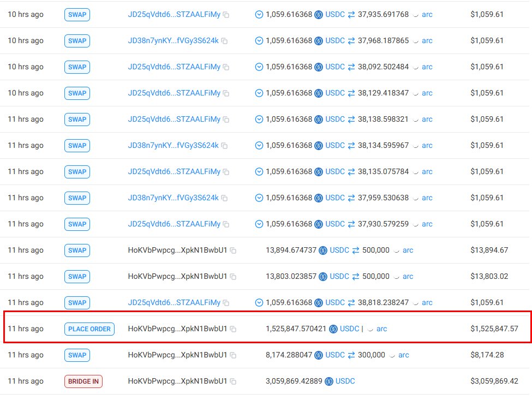The width and height of the screenshot is (532, 400).
Task: Expand details of the 38,818.238247 arc swap
Action: coord(259,303)
